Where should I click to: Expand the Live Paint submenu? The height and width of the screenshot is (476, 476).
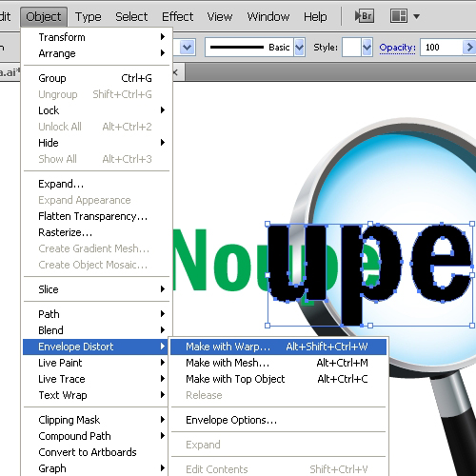95,363
